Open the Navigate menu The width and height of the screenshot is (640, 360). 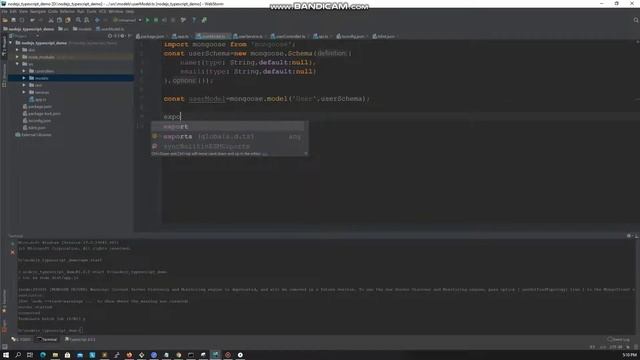pyautogui.click(x=38, y=11)
